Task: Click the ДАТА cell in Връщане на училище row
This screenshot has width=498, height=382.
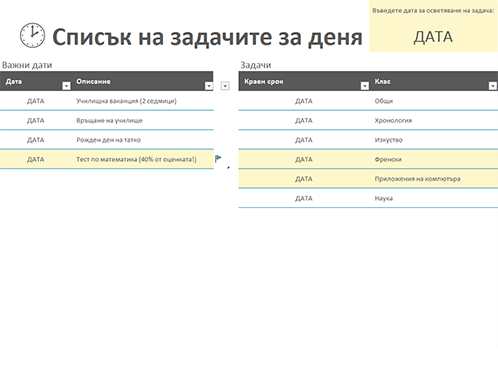Action: pyautogui.click(x=36, y=120)
